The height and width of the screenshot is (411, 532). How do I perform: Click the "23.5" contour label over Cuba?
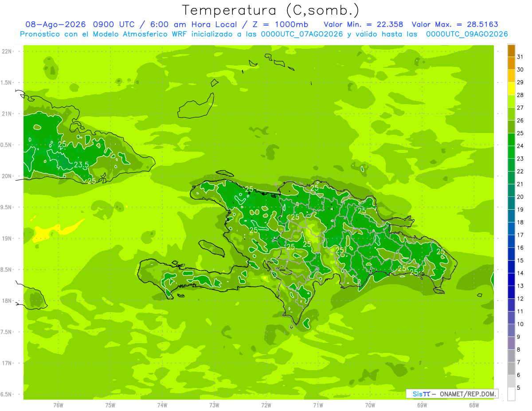point(81,165)
